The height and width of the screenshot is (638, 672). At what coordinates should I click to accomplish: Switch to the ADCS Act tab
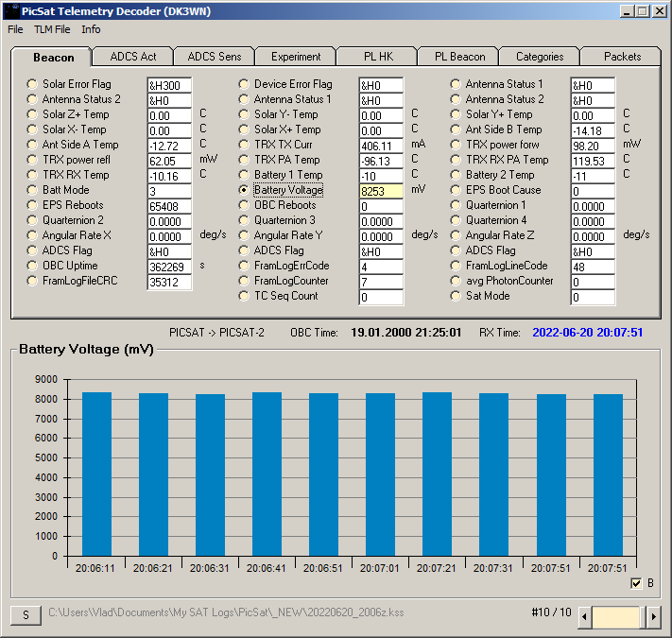click(x=133, y=57)
